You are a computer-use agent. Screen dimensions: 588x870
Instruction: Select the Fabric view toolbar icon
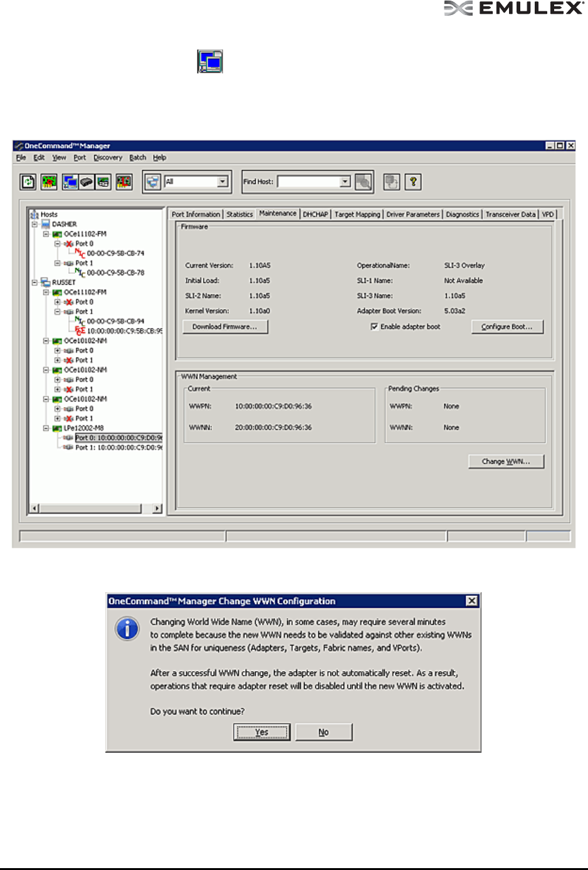[87, 182]
